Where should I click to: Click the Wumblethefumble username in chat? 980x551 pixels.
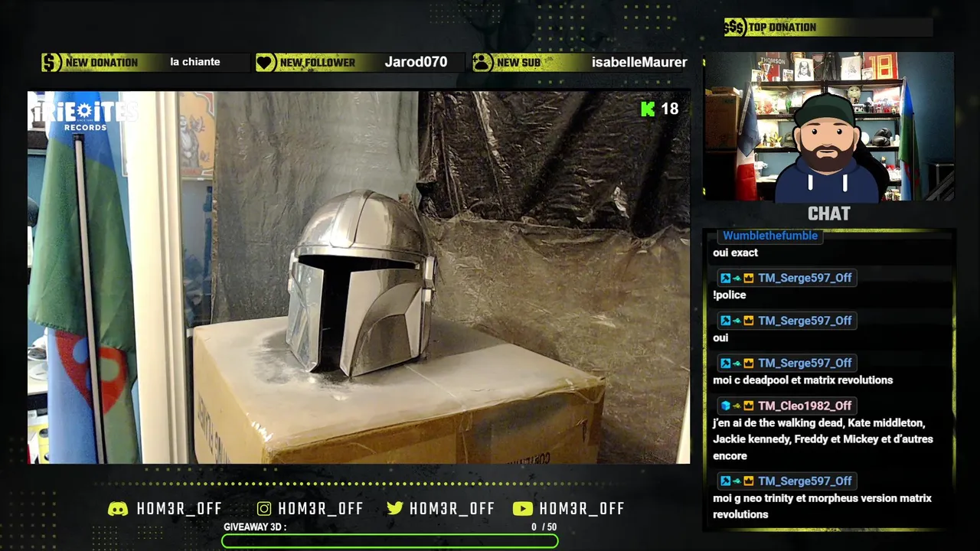tap(770, 236)
